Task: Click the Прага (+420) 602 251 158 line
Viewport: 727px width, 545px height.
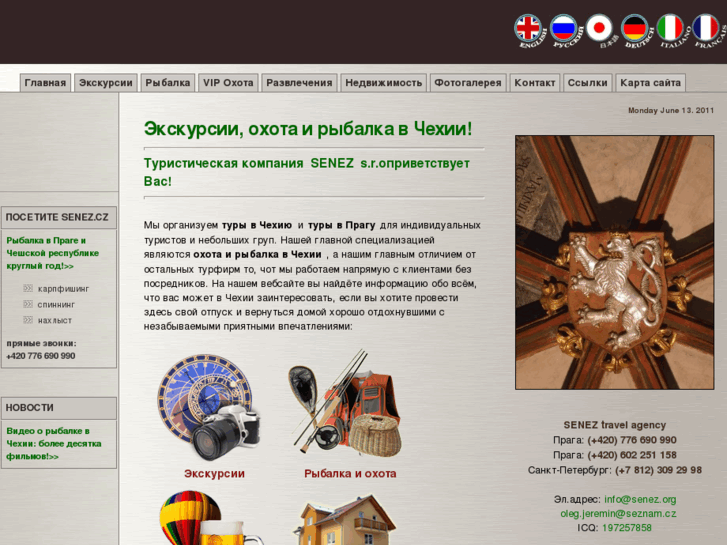Action: (615, 455)
